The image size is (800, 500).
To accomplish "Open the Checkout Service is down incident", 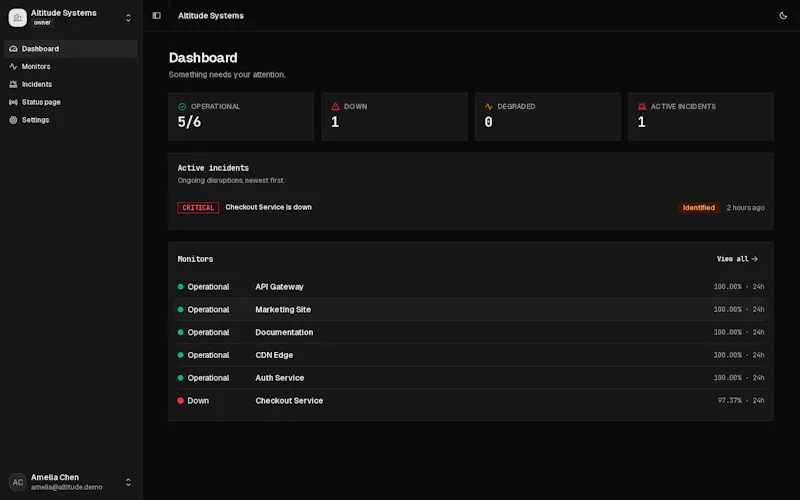I will pos(268,207).
